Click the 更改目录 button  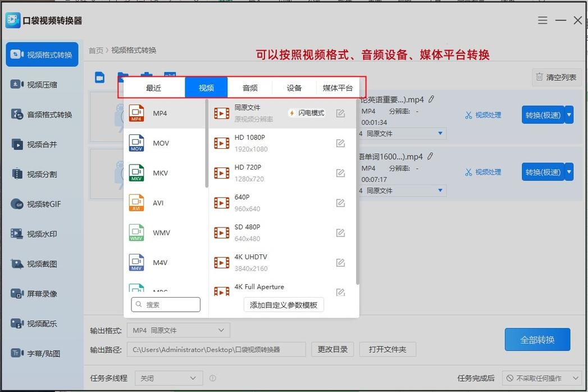point(332,349)
